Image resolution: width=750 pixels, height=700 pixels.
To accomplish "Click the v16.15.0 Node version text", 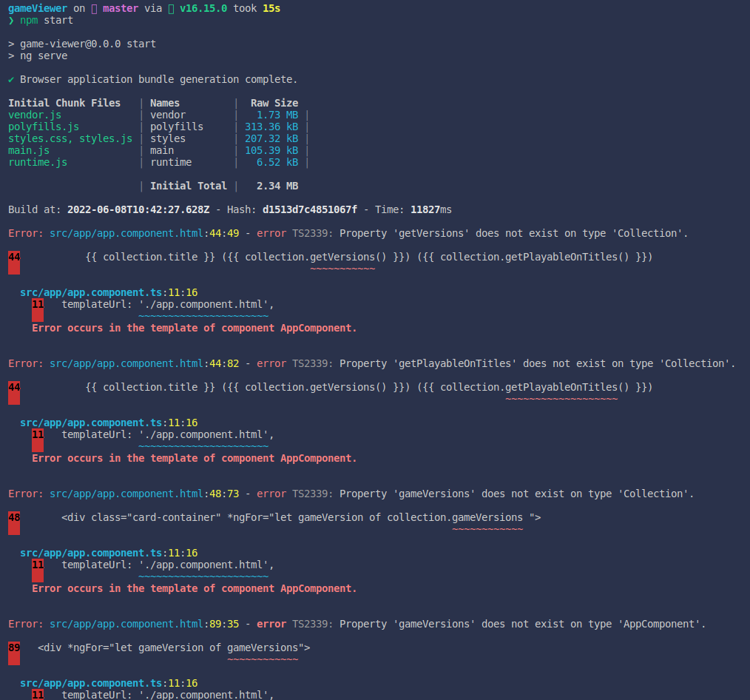I will click(x=203, y=8).
